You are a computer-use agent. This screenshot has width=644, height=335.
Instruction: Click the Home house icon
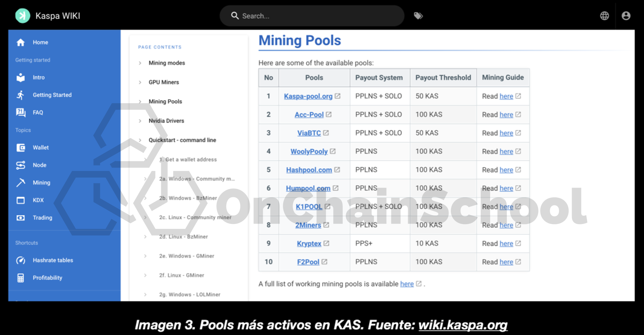point(20,43)
